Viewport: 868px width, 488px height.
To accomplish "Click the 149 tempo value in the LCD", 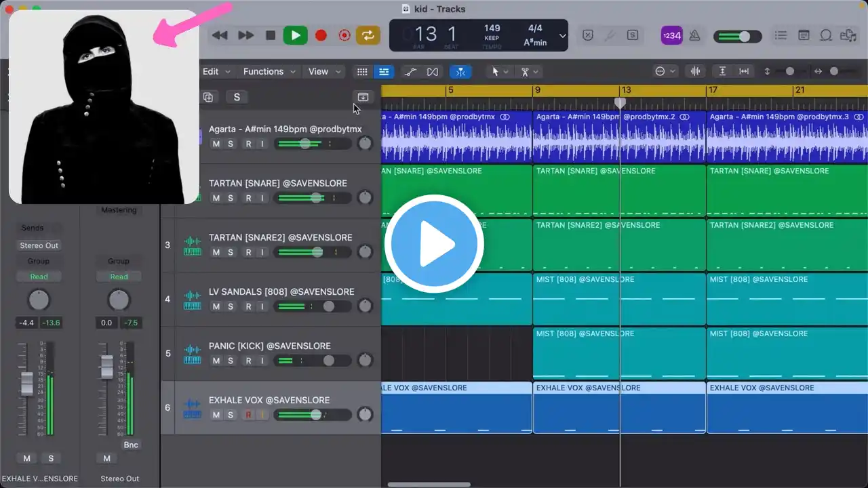I will [x=492, y=28].
